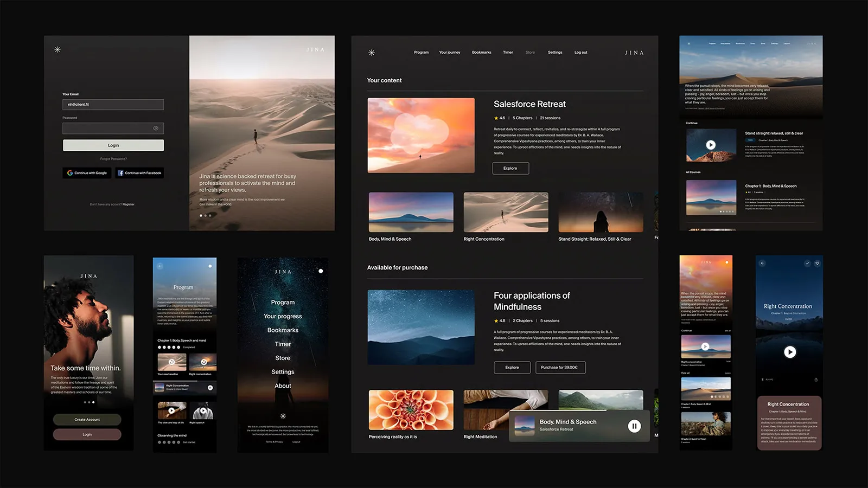
Task: Click the Your Email input field
Action: point(113,105)
